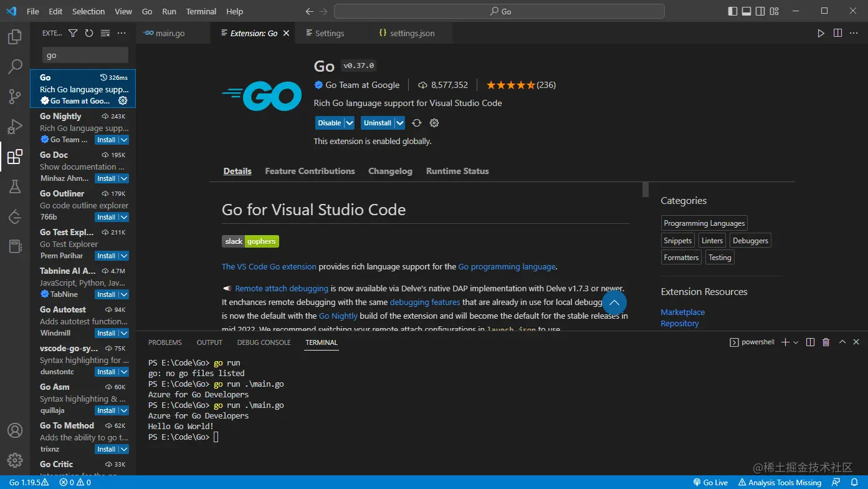Expand Install dropdown for Tabnine
The width and height of the screenshot is (868, 489).
(124, 294)
